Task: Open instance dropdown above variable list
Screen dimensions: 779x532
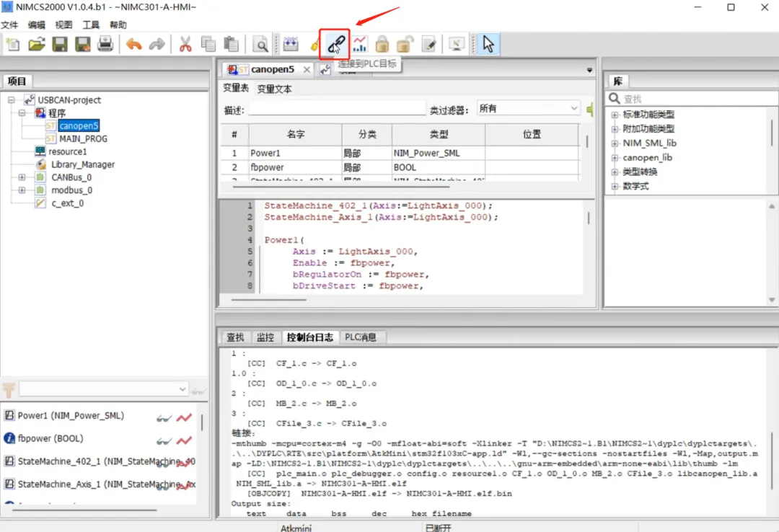Action: 103,389
